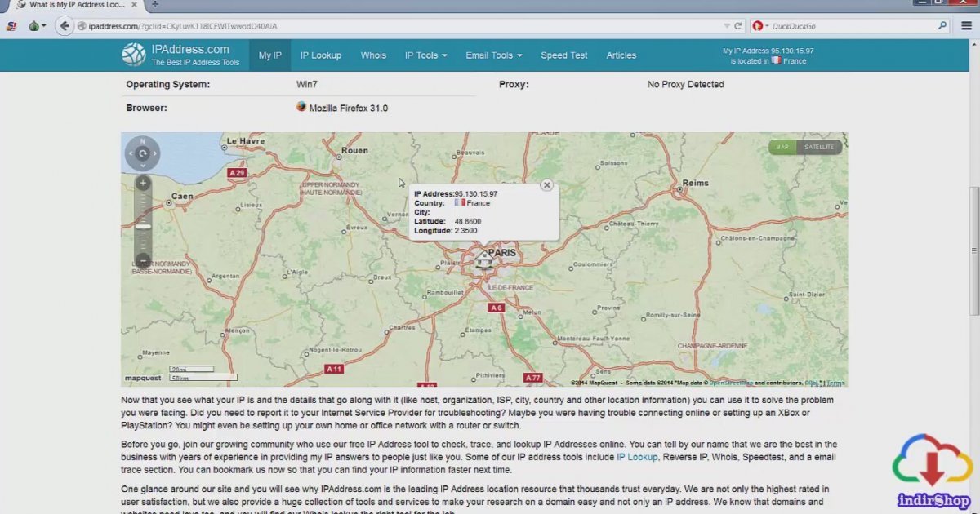This screenshot has width=980, height=514.
Task: Click the France flag in the header
Action: tap(777, 60)
